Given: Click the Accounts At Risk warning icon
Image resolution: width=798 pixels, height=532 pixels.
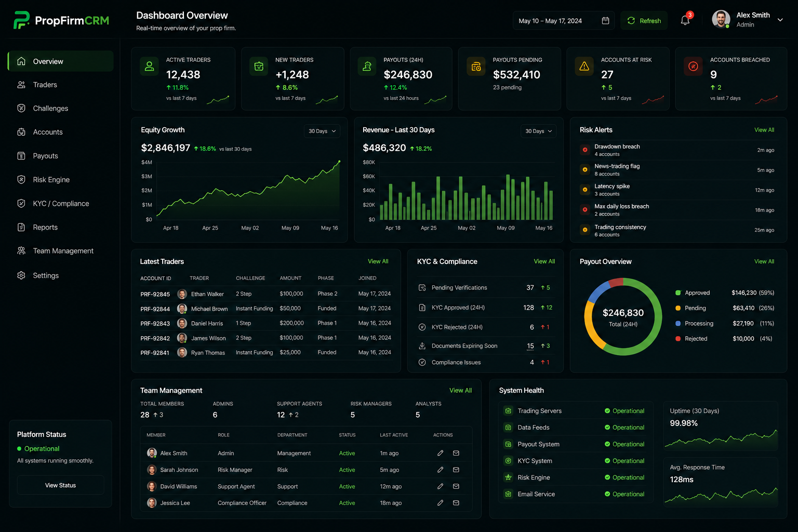Looking at the screenshot, I should (584, 66).
